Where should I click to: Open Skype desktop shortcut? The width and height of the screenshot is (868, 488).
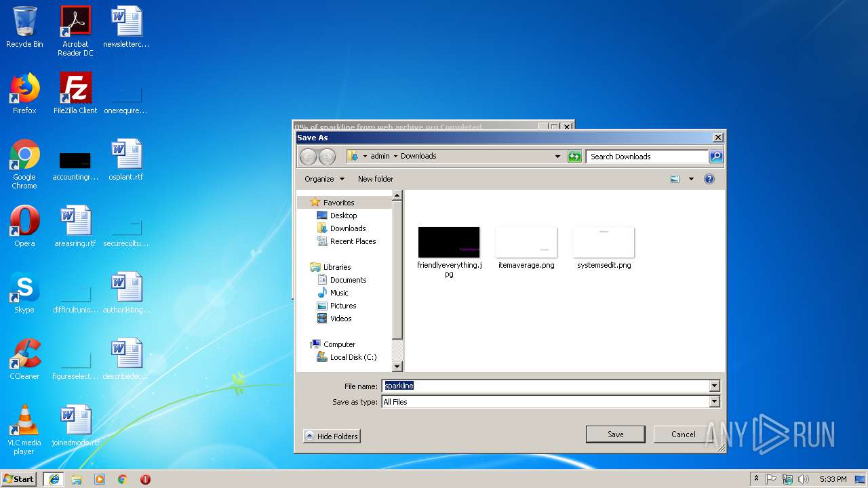(24, 293)
